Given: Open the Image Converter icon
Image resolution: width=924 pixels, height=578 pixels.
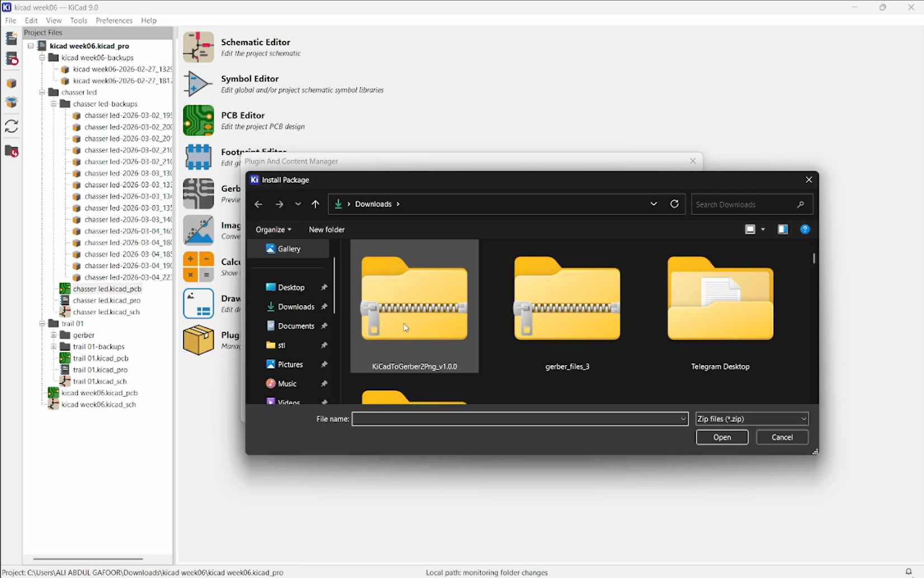Looking at the screenshot, I should pyautogui.click(x=198, y=230).
